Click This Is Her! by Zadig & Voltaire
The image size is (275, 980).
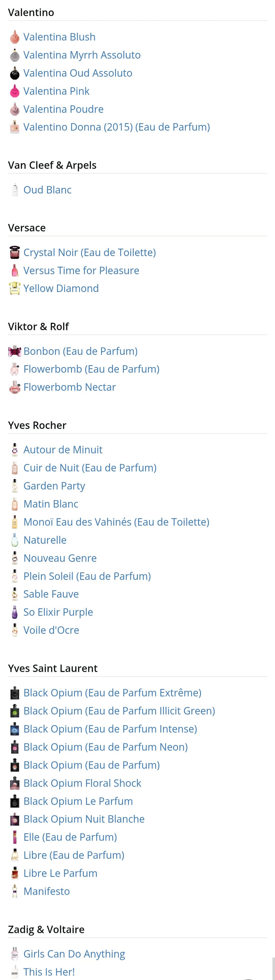49,972
